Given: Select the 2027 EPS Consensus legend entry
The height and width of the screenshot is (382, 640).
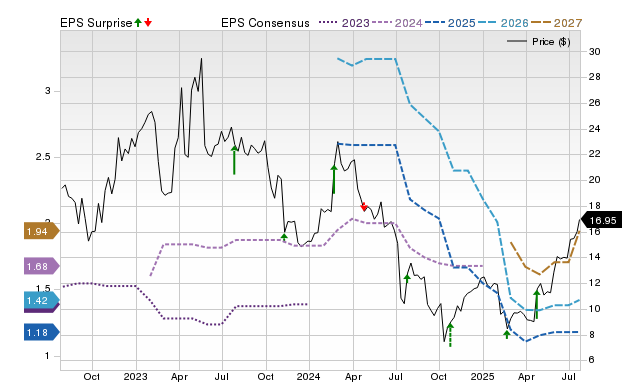Looking at the screenshot, I should click(556, 23).
